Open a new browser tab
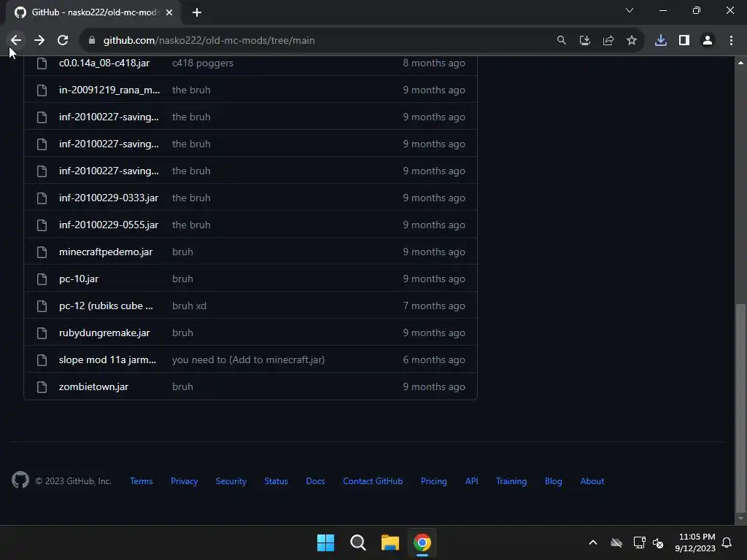This screenshot has height=560, width=747. (197, 12)
